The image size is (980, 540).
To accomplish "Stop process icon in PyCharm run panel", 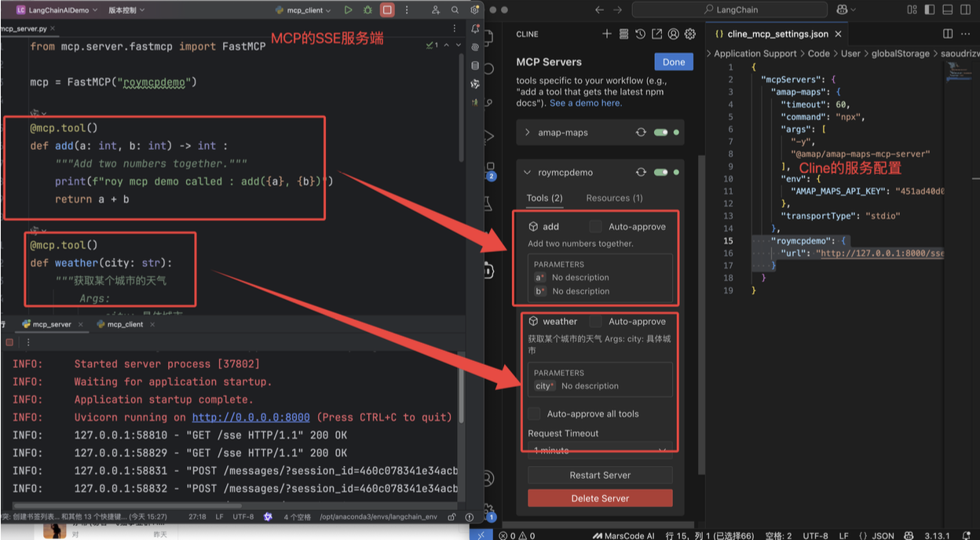I will [x=9, y=342].
